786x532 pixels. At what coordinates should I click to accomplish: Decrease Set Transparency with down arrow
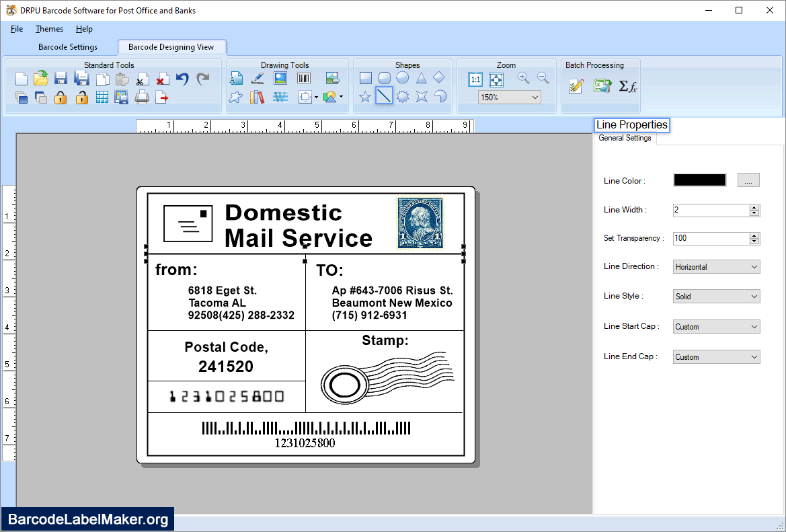754,241
